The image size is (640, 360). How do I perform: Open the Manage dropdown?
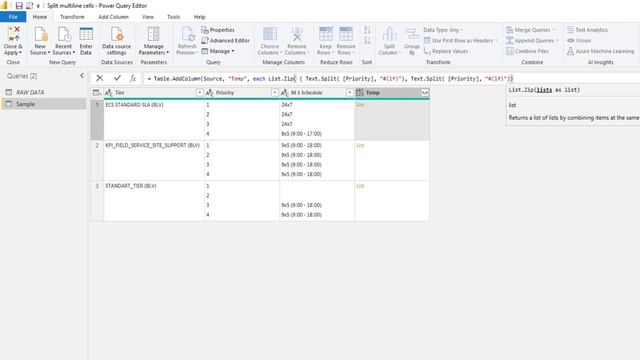pyautogui.click(x=218, y=51)
